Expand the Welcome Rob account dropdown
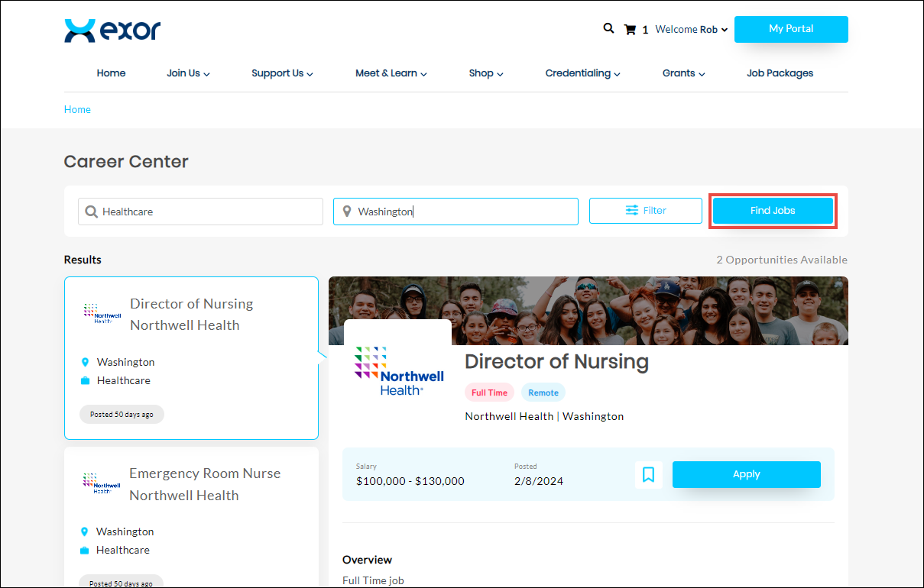This screenshot has height=588, width=924. (691, 30)
